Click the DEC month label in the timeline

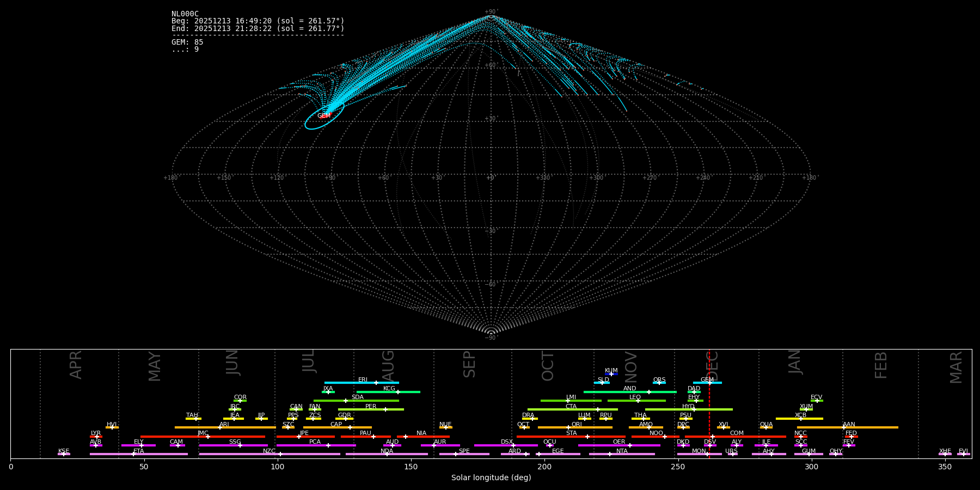click(712, 365)
